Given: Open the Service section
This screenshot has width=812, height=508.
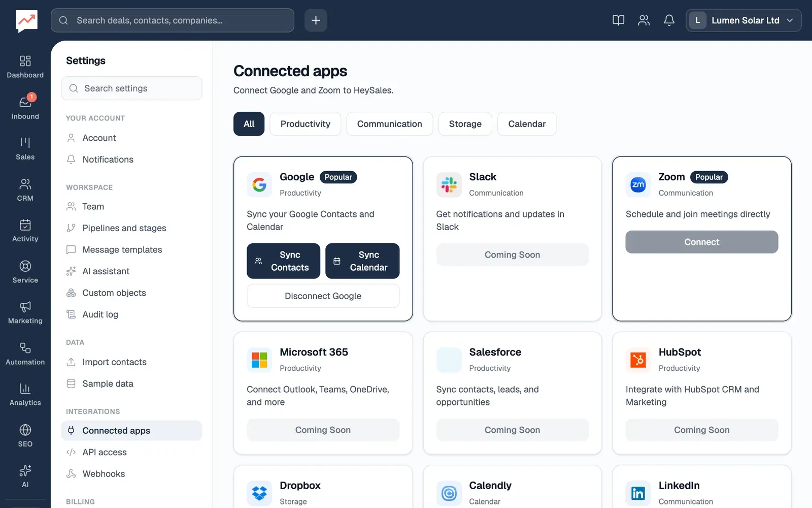Looking at the screenshot, I should click(25, 272).
